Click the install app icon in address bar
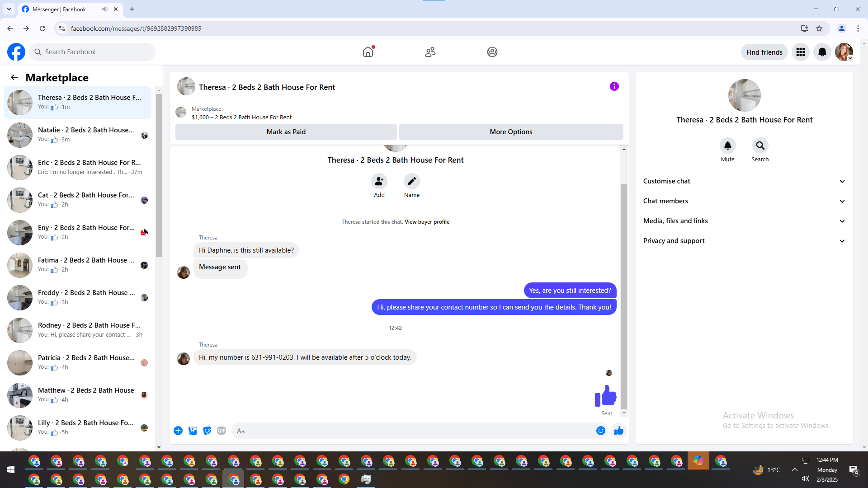This screenshot has height=488, width=868. pyautogui.click(x=804, y=28)
